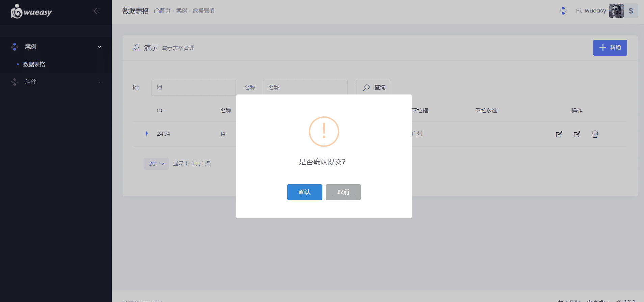Open the page size 20 dropdown
Image resolution: width=644 pixels, height=302 pixels.
[156, 164]
